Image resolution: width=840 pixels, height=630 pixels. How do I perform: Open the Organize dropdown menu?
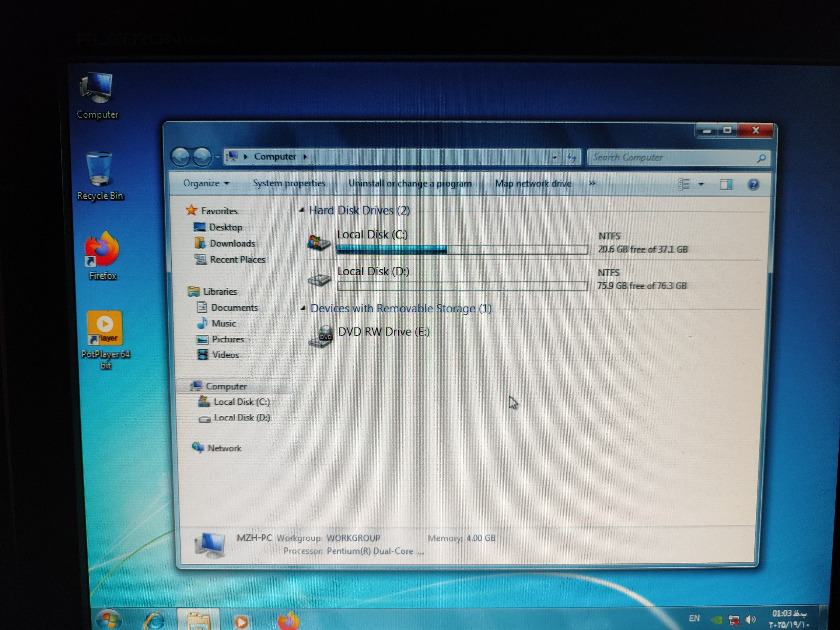[206, 183]
